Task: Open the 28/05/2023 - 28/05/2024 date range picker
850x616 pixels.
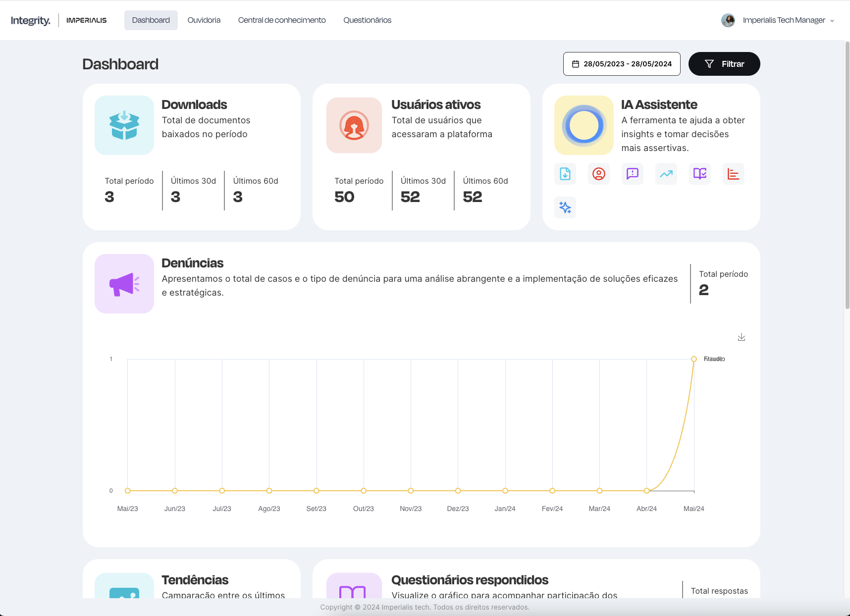Action: [622, 64]
